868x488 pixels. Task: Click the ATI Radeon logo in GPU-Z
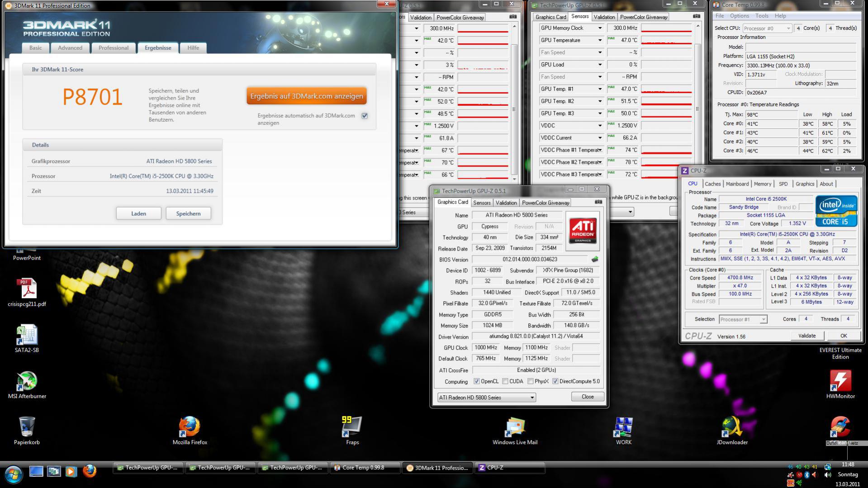coord(582,231)
